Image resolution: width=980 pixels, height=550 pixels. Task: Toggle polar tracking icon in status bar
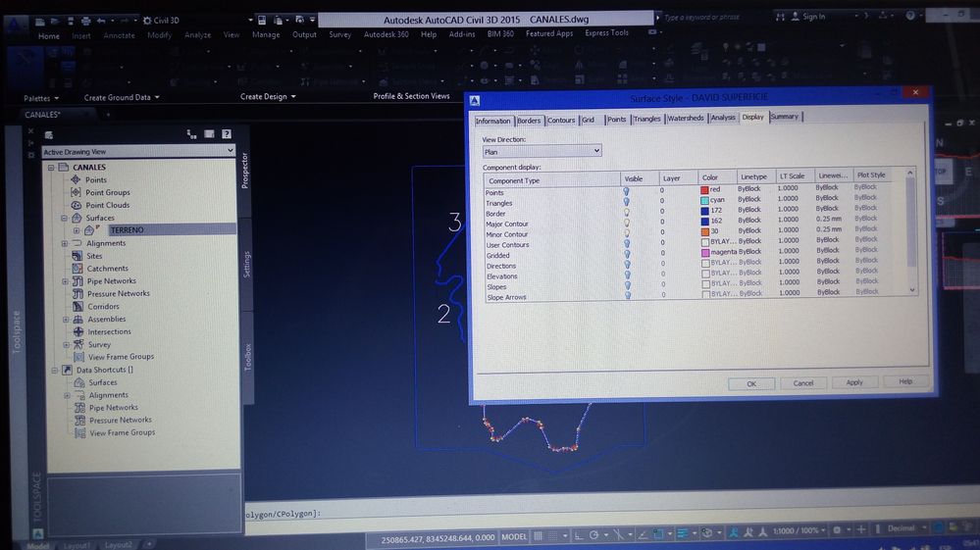point(593,535)
